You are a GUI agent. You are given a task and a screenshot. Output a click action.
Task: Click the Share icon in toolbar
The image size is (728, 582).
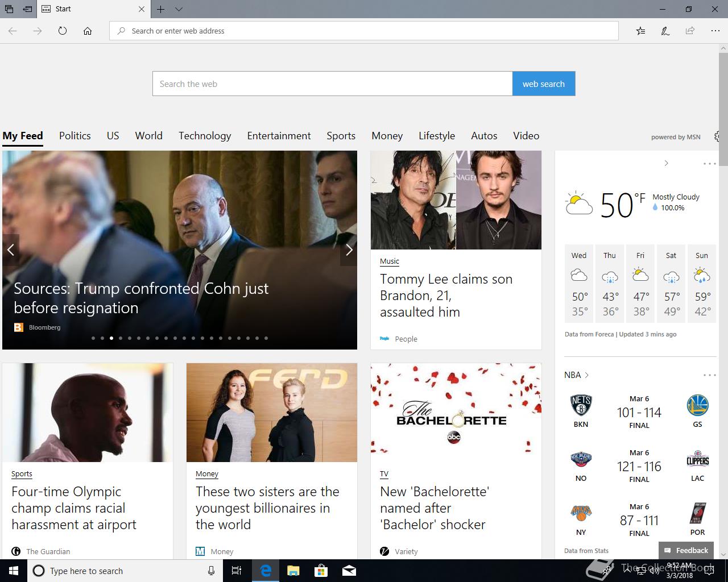[x=690, y=31]
